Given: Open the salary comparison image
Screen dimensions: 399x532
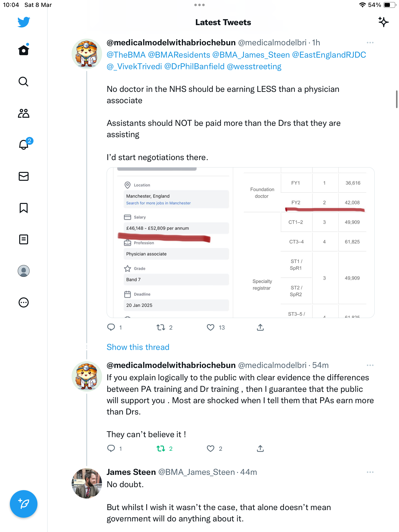Looking at the screenshot, I should coord(240,243).
